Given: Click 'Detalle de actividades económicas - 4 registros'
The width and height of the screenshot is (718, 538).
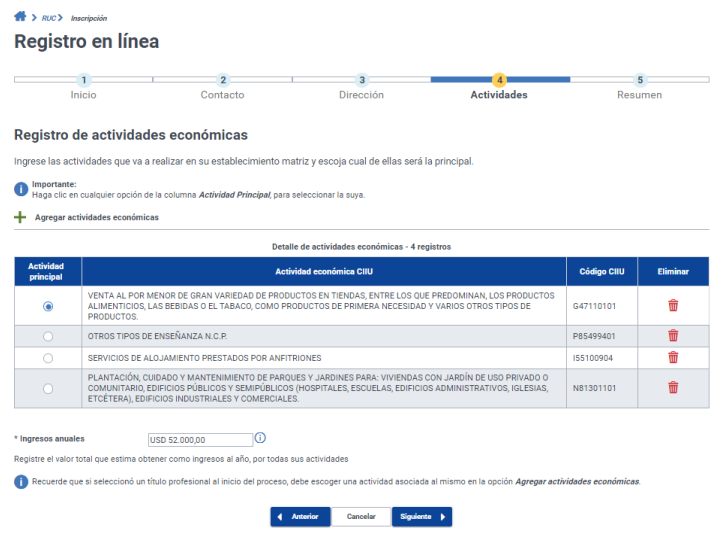Looking at the screenshot, I should pos(361,247).
